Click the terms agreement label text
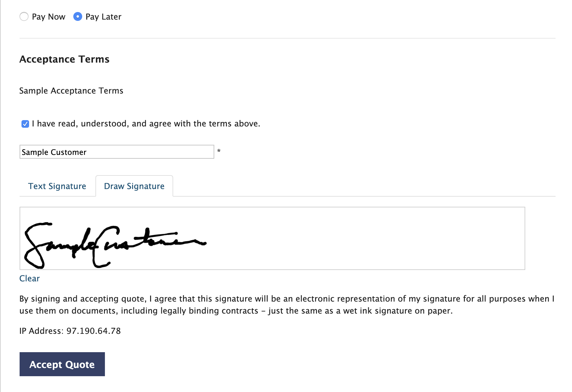 (x=146, y=124)
